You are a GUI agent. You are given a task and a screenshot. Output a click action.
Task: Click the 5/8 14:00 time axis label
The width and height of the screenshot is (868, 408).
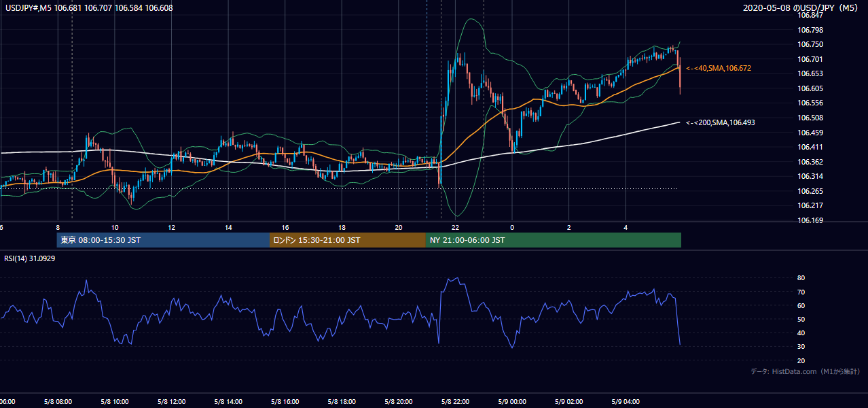(228, 401)
